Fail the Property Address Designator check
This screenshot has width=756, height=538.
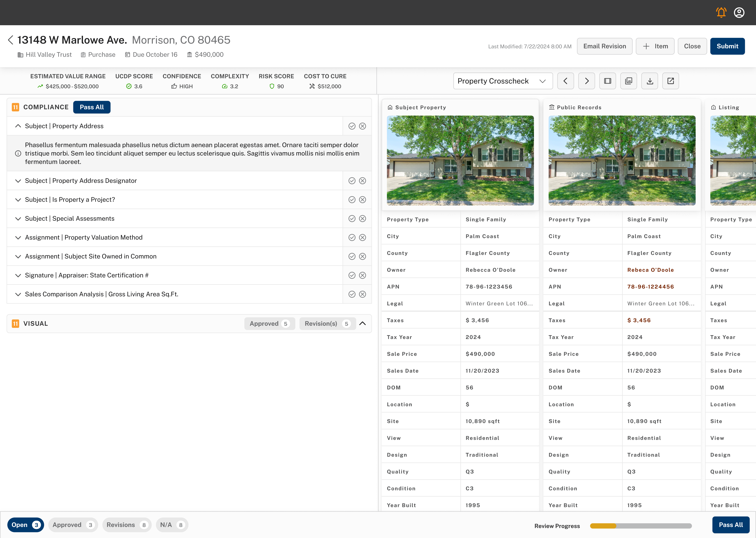point(362,181)
